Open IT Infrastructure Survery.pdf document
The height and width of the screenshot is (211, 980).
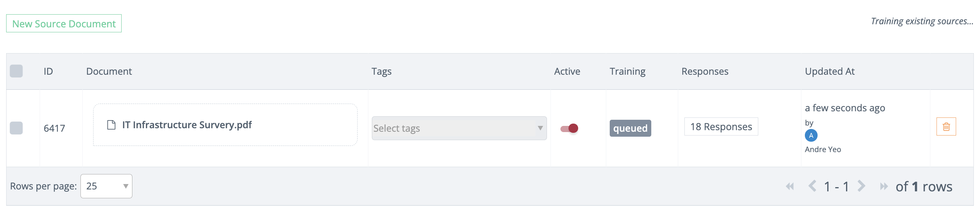click(187, 125)
